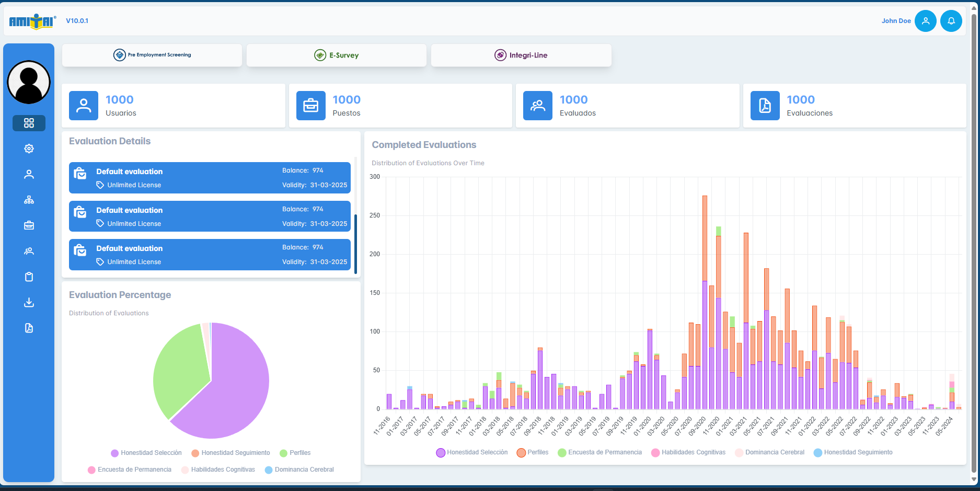Open the first Default evaluation card
The width and height of the screenshot is (980, 491).
click(210, 178)
